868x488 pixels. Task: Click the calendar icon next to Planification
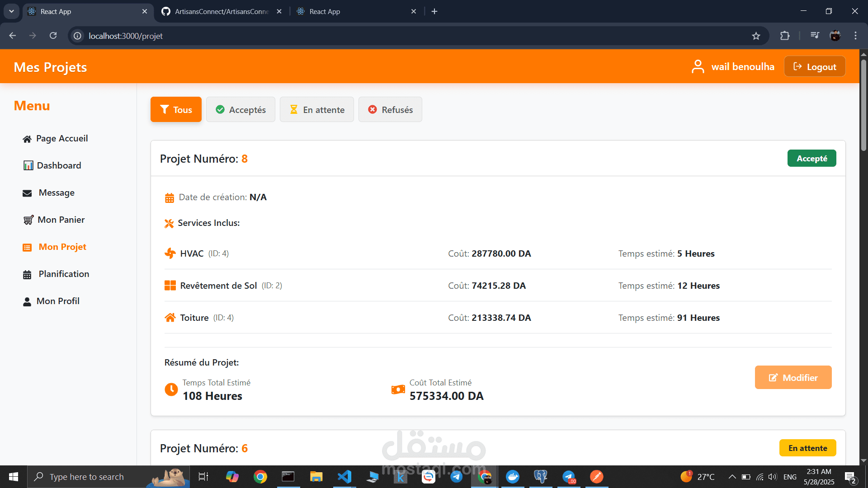click(x=27, y=275)
